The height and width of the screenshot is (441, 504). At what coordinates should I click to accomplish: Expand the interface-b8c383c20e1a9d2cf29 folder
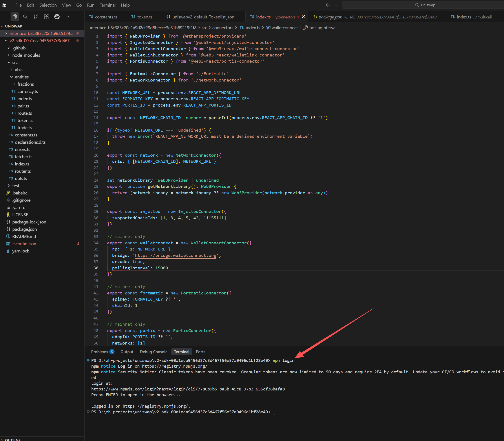[x=41, y=33]
